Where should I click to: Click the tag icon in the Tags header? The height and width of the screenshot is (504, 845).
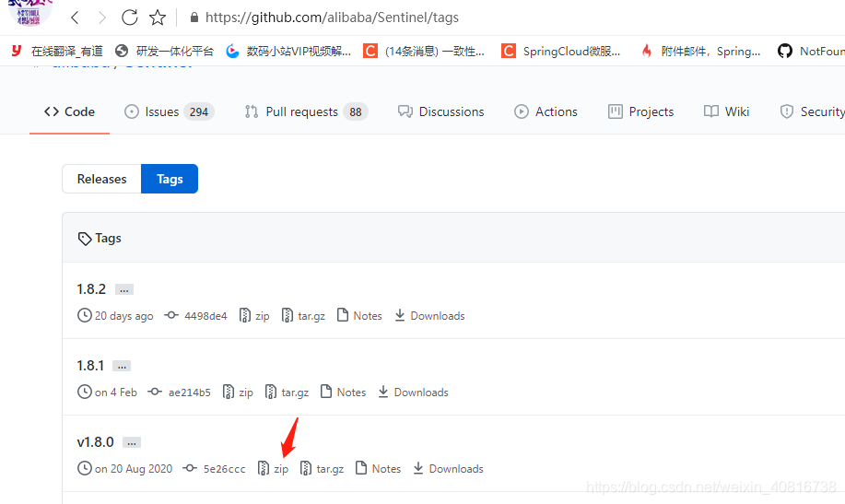[85, 239]
